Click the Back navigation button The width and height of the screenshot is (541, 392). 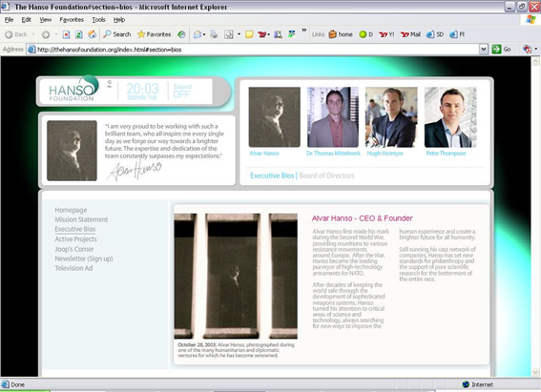16,34
